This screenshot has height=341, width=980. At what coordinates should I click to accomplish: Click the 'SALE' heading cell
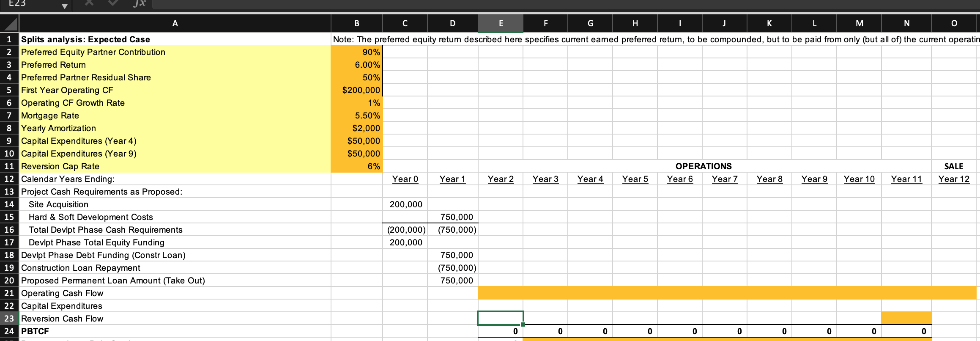954,166
